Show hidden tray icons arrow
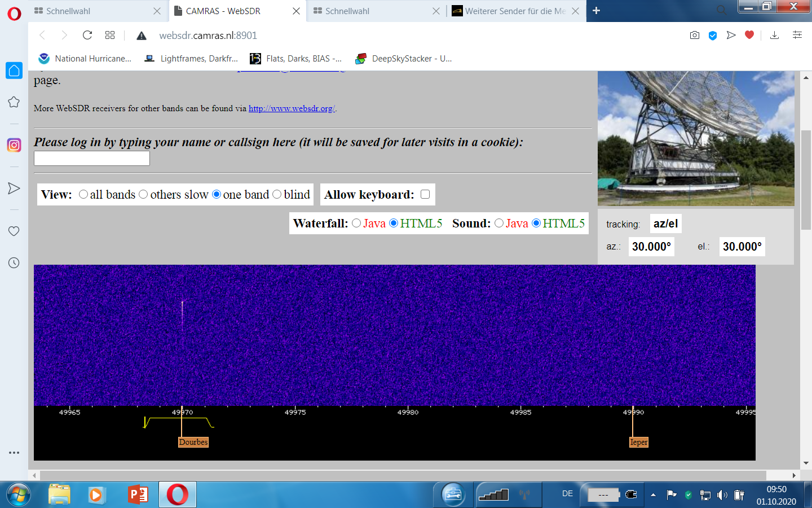Image resolution: width=812 pixels, height=508 pixels. coord(653,495)
